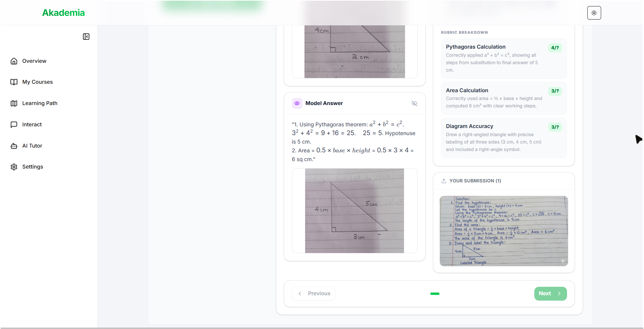Open the My Courses menu item

click(x=37, y=82)
